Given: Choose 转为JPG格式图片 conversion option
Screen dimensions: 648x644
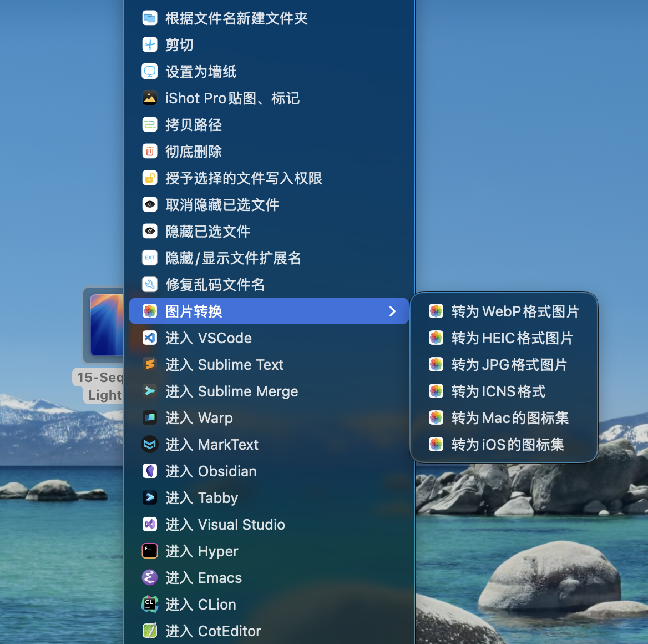Looking at the screenshot, I should coord(509,365).
